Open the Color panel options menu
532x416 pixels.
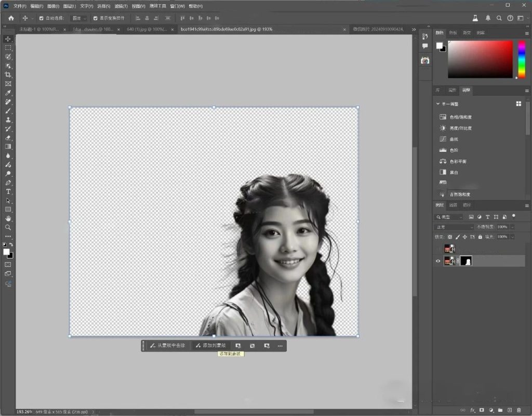[x=527, y=33]
